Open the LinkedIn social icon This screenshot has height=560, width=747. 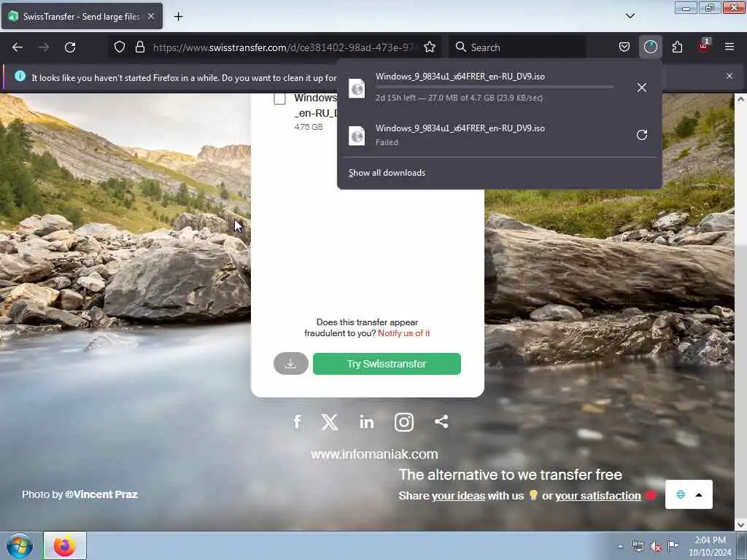pos(366,422)
